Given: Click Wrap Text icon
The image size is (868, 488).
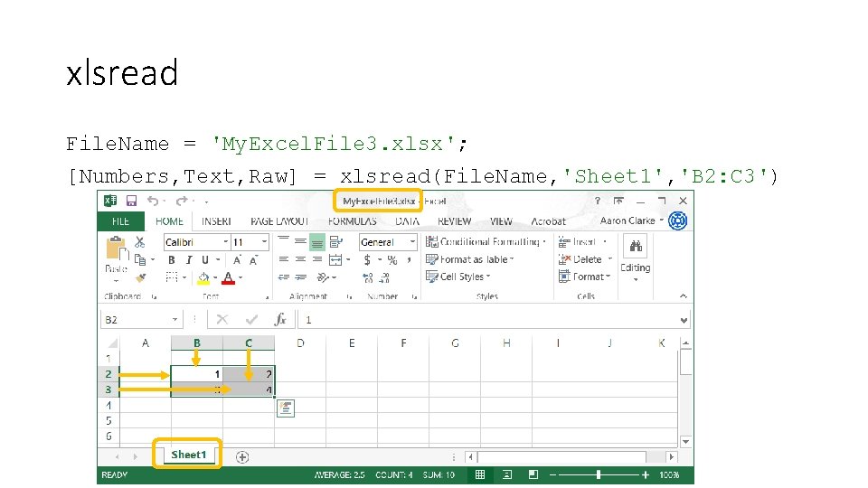Looking at the screenshot, I should (x=335, y=242).
